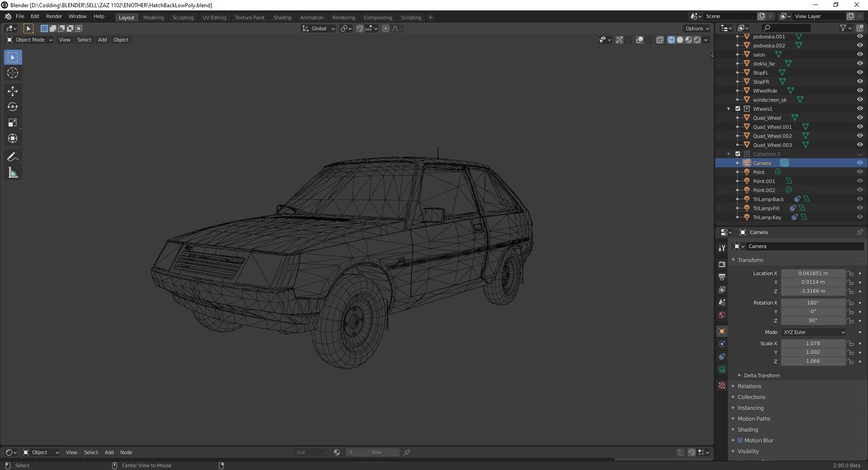Uncheck the Wheels1 collection checkbox
The height and width of the screenshot is (470, 868).
(x=737, y=108)
